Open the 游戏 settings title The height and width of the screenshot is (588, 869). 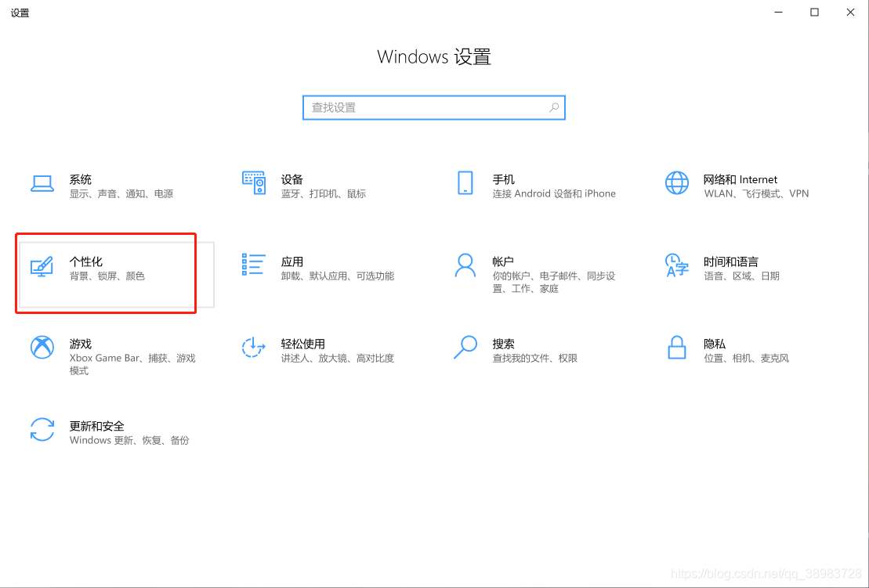[81, 344]
